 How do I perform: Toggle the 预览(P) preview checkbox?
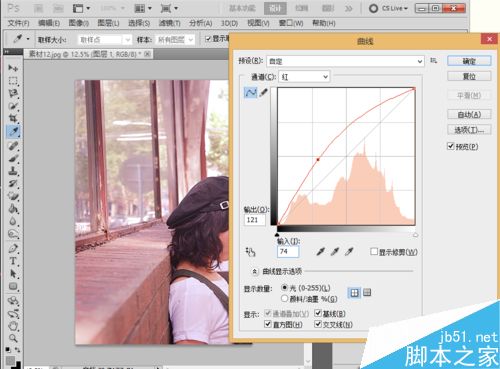pos(451,146)
